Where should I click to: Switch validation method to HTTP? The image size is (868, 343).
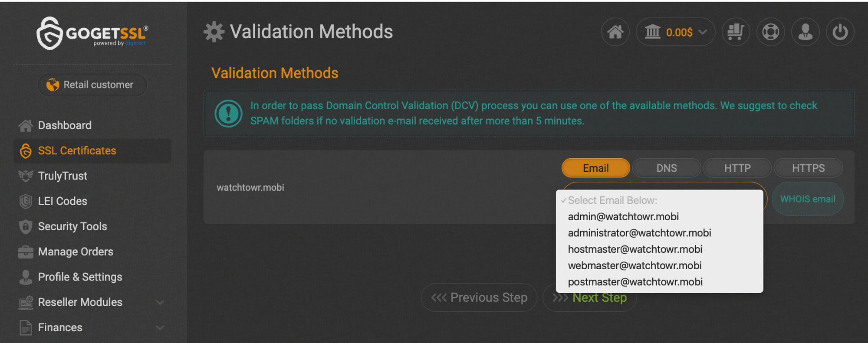[x=737, y=168]
